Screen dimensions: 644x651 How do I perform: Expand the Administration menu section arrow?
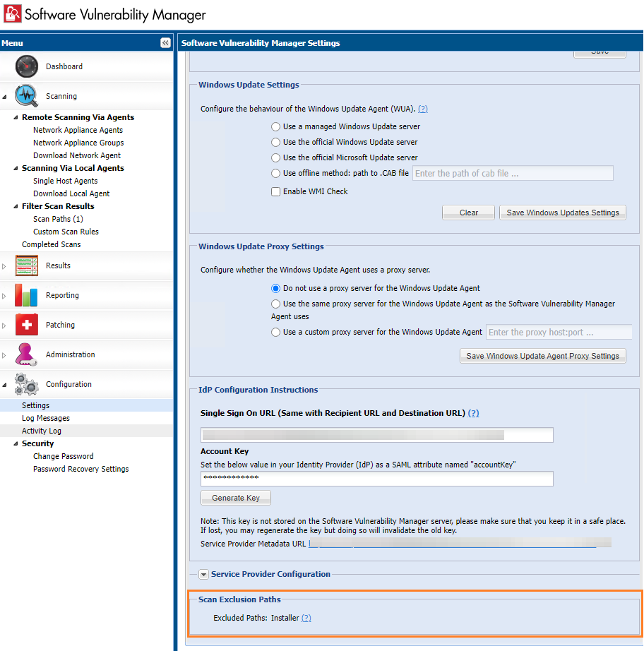(4, 355)
